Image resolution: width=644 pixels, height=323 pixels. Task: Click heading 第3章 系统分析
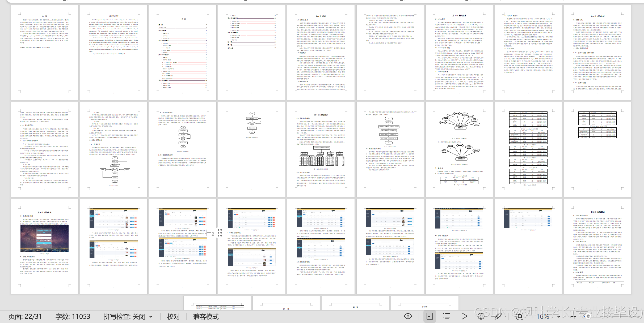click(x=597, y=16)
